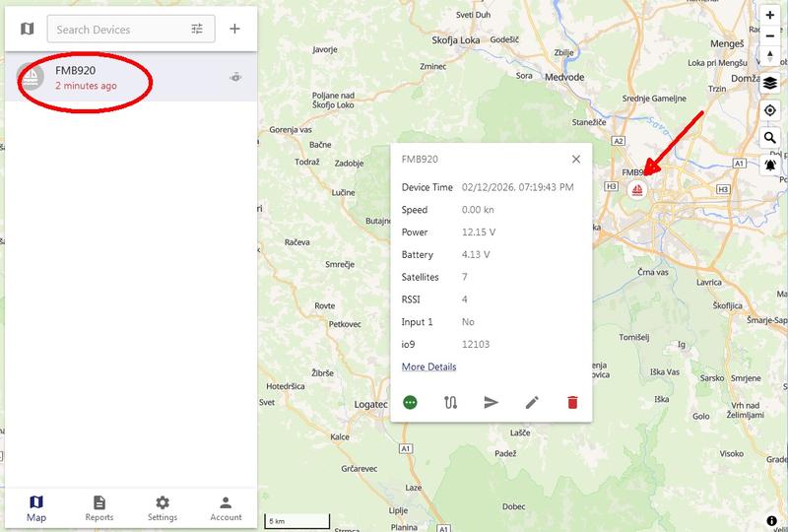Click the green more-options button in popup
The image size is (788, 532).
coord(410,402)
